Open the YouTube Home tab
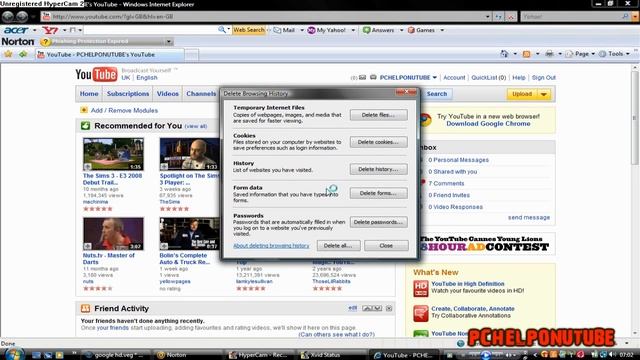640x360 pixels. 89,94
